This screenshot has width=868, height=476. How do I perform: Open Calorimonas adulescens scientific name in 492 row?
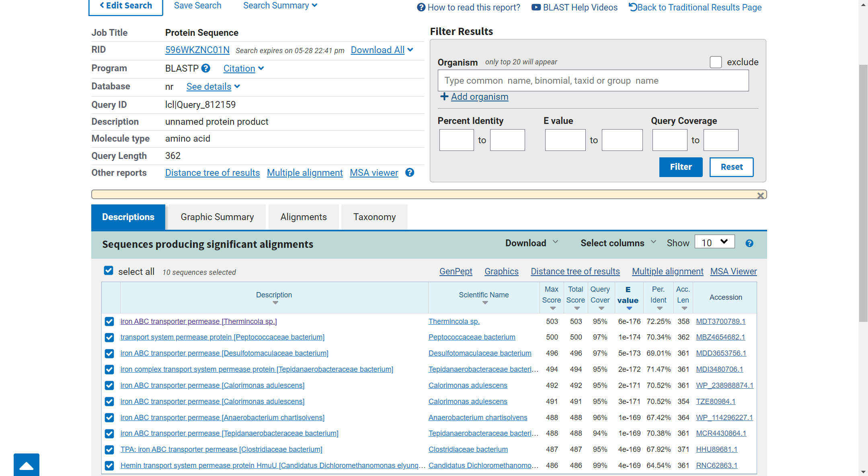[x=468, y=385]
